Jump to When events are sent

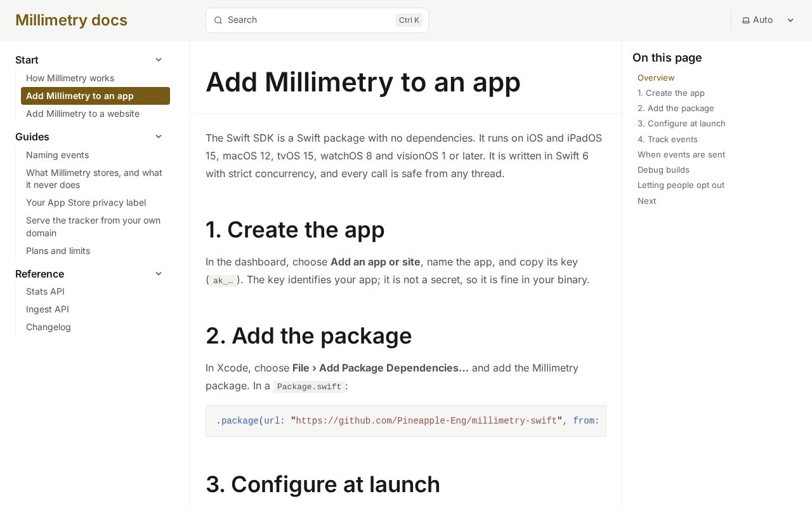pyautogui.click(x=681, y=154)
